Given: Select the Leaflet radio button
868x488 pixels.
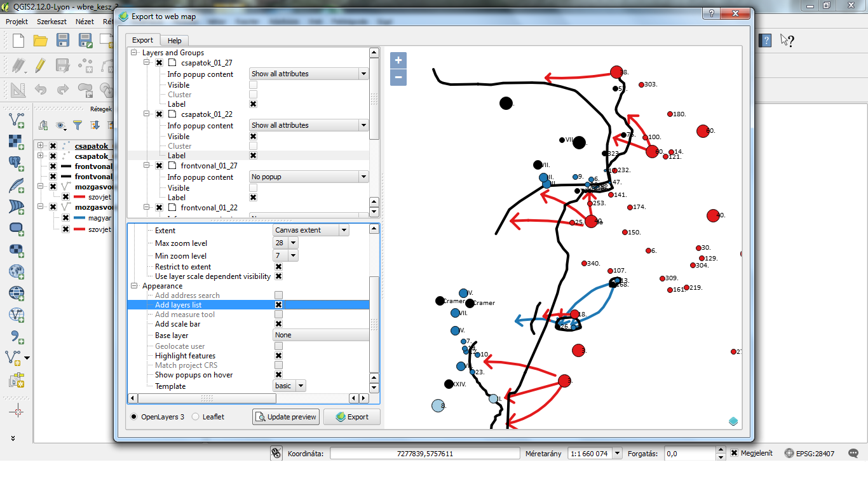Looking at the screenshot, I should (196, 417).
